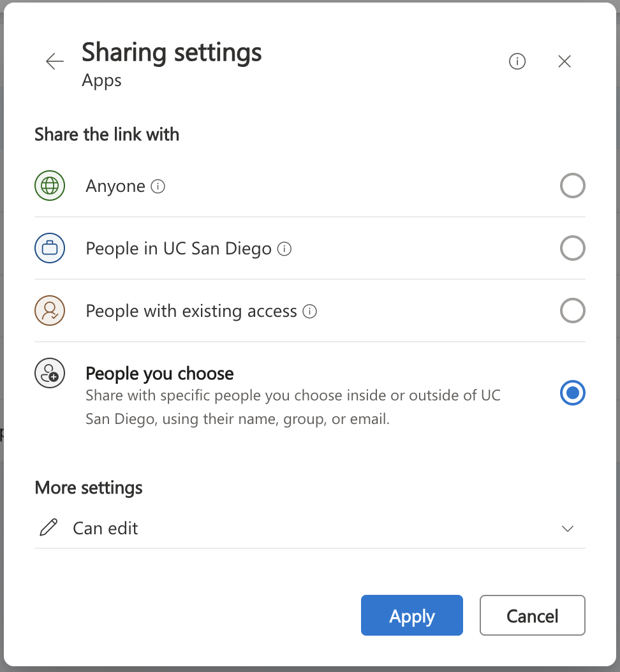Cancel the sharing changes
The image size is (620, 672).
[x=532, y=615]
